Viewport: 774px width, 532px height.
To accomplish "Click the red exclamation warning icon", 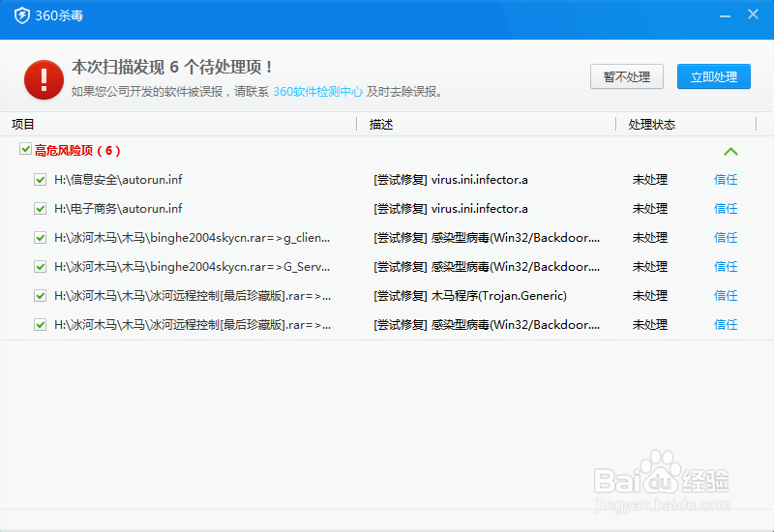I will coord(44,79).
